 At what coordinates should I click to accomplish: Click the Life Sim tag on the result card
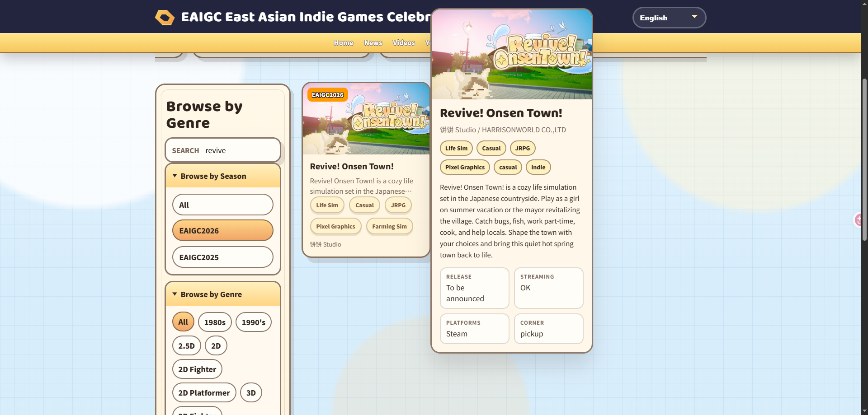327,205
